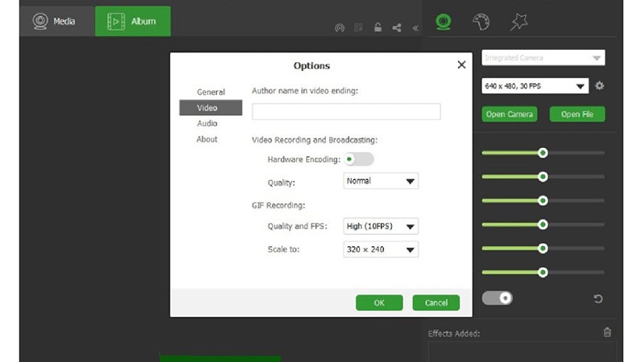Open the webcam source tab icon
Image resolution: width=644 pixels, height=362 pixels.
[x=443, y=22]
